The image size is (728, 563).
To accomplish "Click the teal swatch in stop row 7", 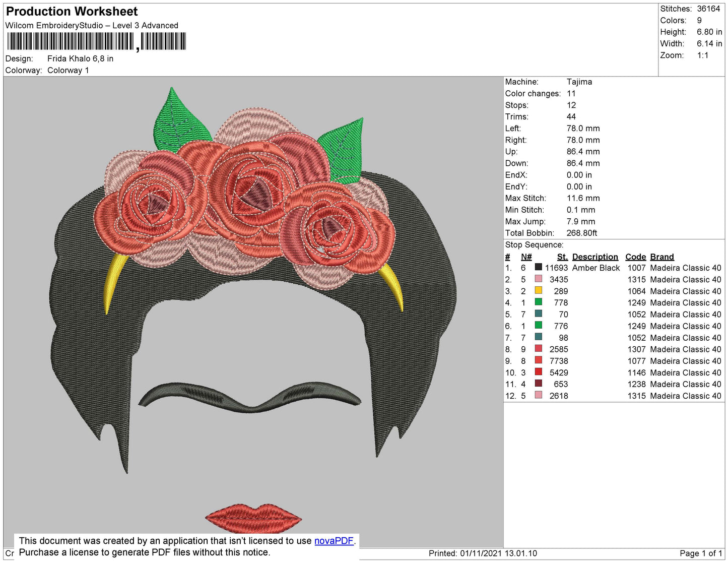I will pyautogui.click(x=539, y=337).
